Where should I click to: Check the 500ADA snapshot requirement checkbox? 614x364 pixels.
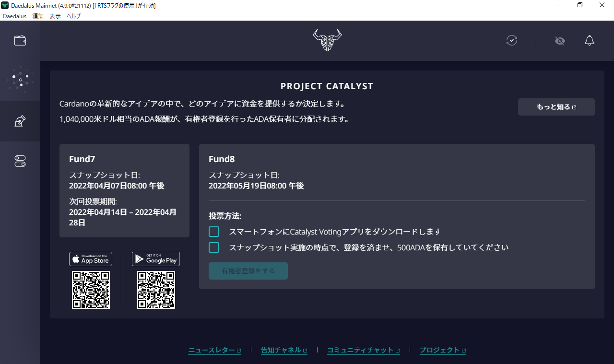pos(214,248)
